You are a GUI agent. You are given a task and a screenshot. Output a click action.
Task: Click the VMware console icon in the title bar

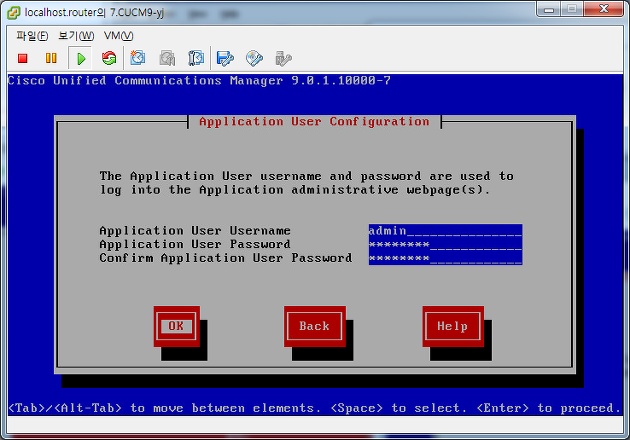tap(14, 13)
